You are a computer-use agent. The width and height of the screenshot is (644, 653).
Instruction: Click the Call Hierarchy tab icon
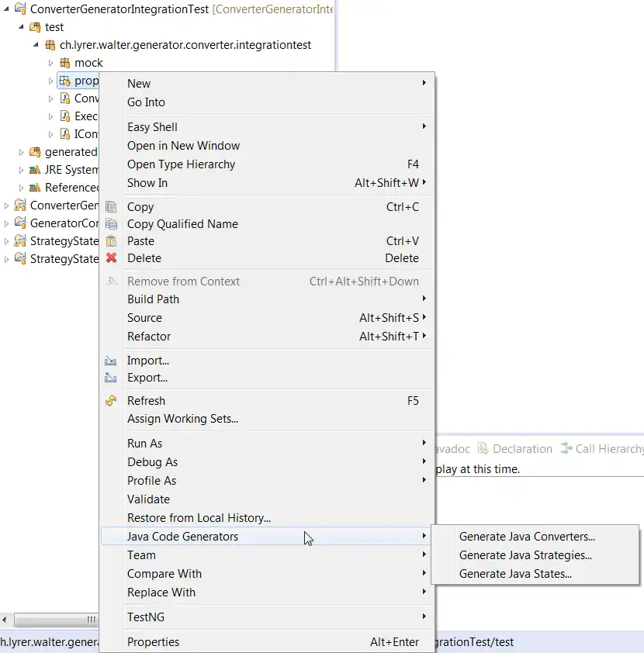click(566, 448)
